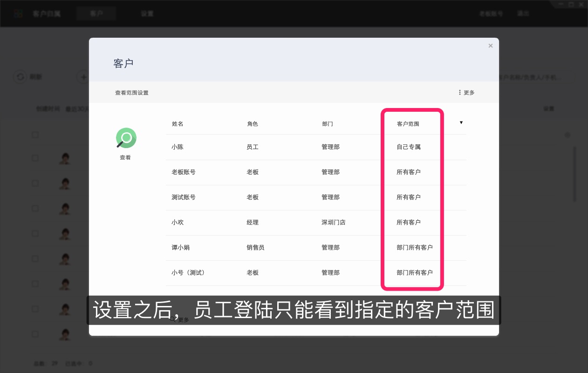
Task: Open the 老板账号 account menu
Action: click(x=491, y=13)
